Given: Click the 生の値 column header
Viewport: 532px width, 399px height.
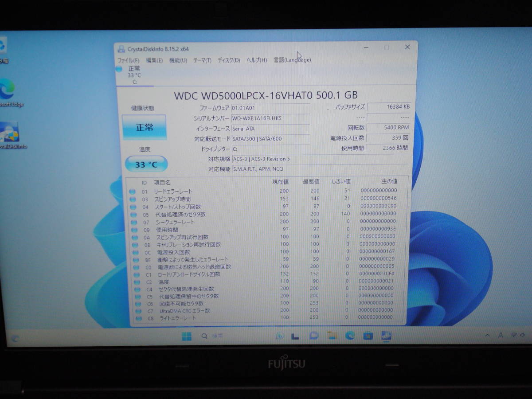Looking at the screenshot, I should tap(389, 181).
